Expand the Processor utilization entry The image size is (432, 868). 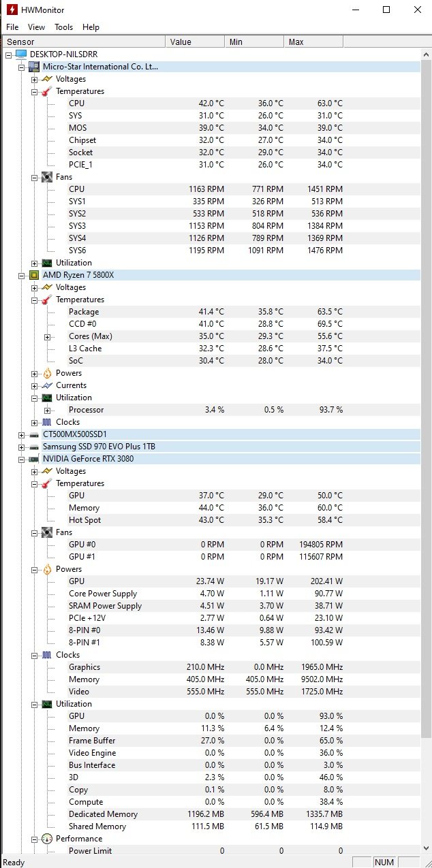coord(47,410)
